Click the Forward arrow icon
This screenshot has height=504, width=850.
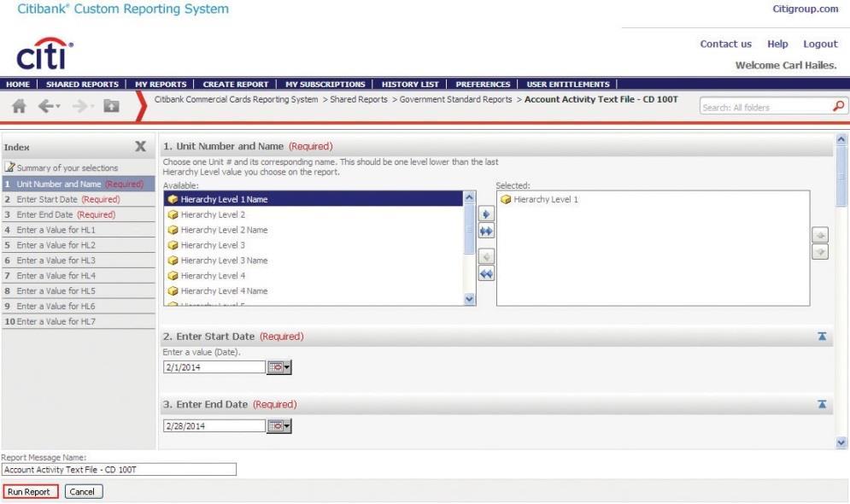[79, 106]
